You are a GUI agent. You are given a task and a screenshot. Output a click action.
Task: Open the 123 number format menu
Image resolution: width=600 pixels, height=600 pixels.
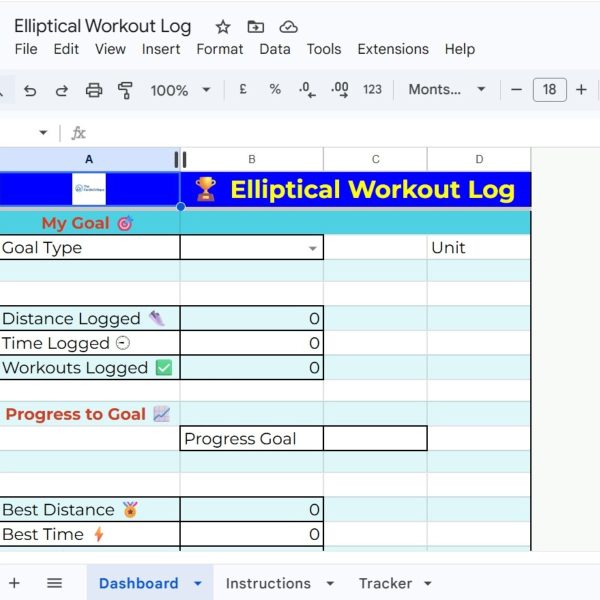click(x=372, y=90)
